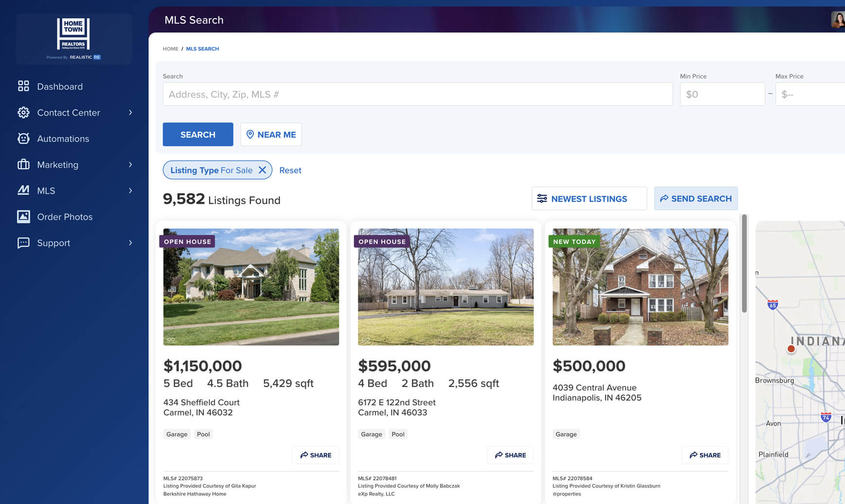
Task: Click share arrow icon for 6172 E 122nd Street
Action: coord(499,455)
